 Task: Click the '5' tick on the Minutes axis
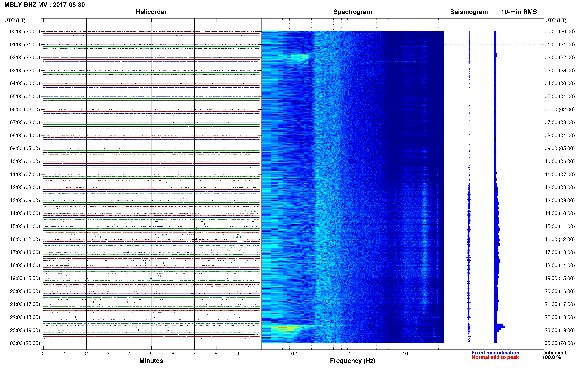(151, 354)
